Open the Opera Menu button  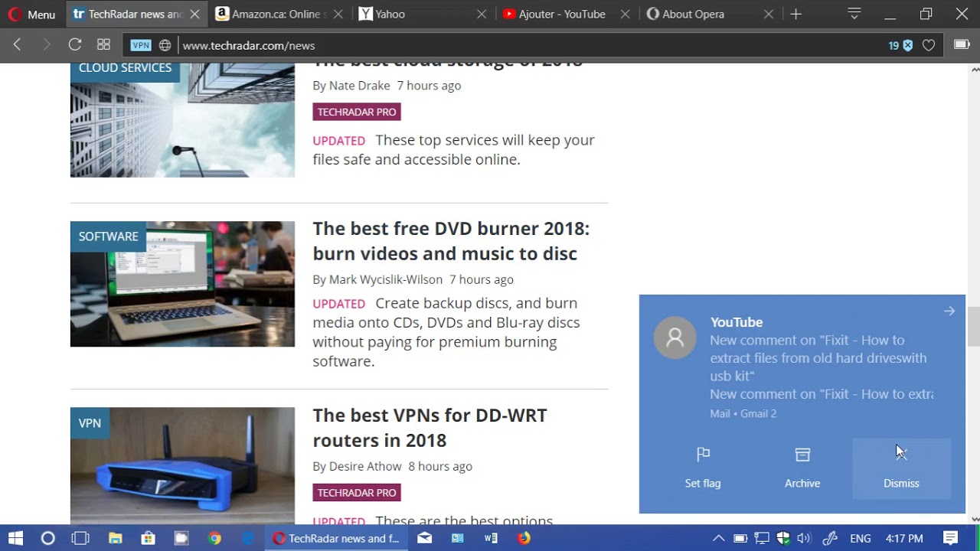point(31,14)
